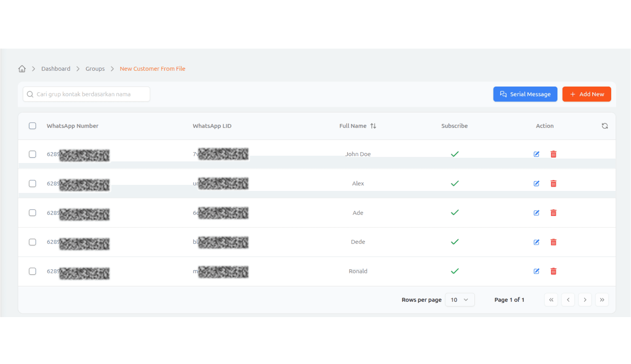Delete the Dede contact
This screenshot has width=631, height=364.
point(553,242)
